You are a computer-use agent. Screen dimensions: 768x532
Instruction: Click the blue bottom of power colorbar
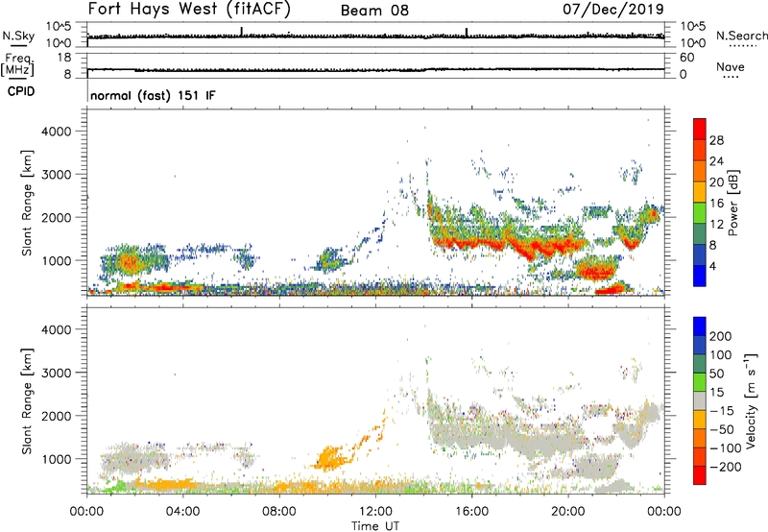coord(700,276)
